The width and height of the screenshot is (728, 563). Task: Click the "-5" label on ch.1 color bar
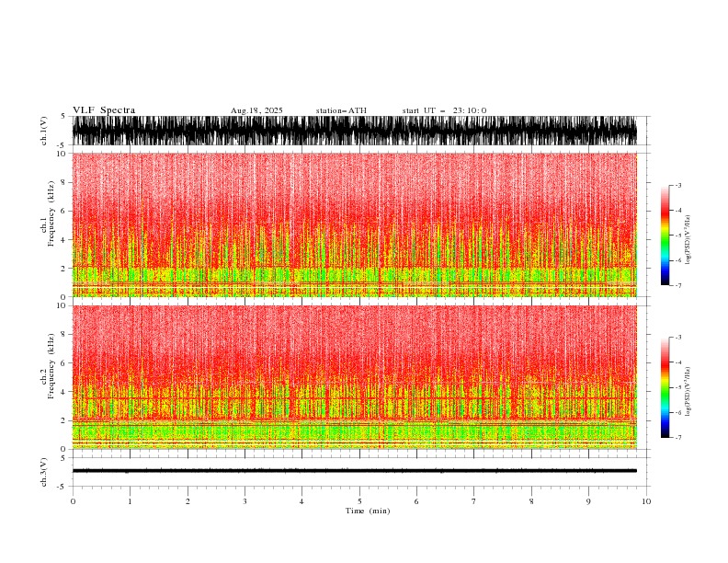pyautogui.click(x=678, y=236)
